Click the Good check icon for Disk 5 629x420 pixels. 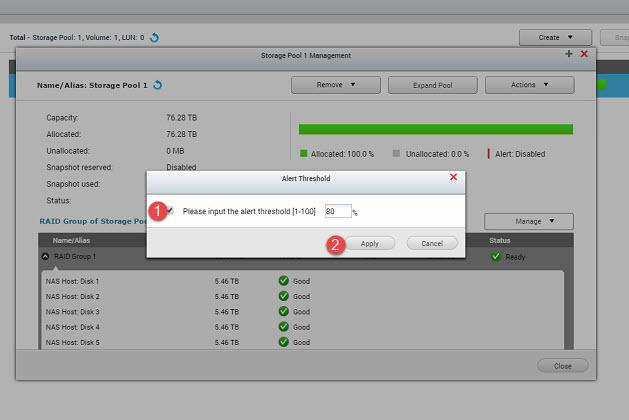tap(284, 342)
